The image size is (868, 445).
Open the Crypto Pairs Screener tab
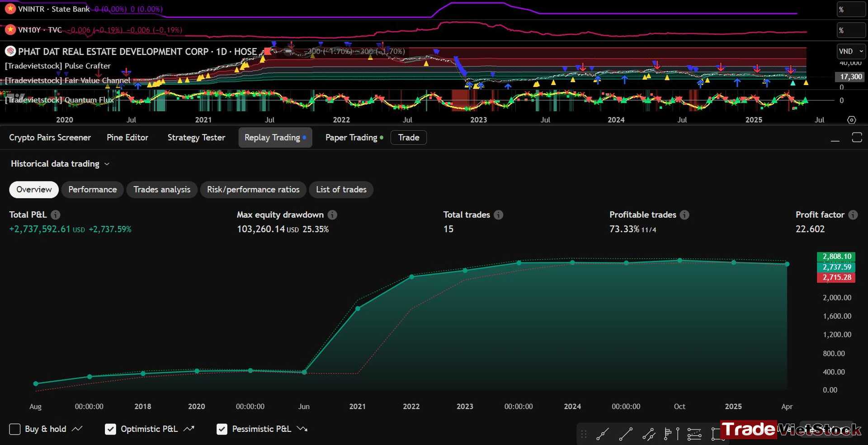click(50, 137)
